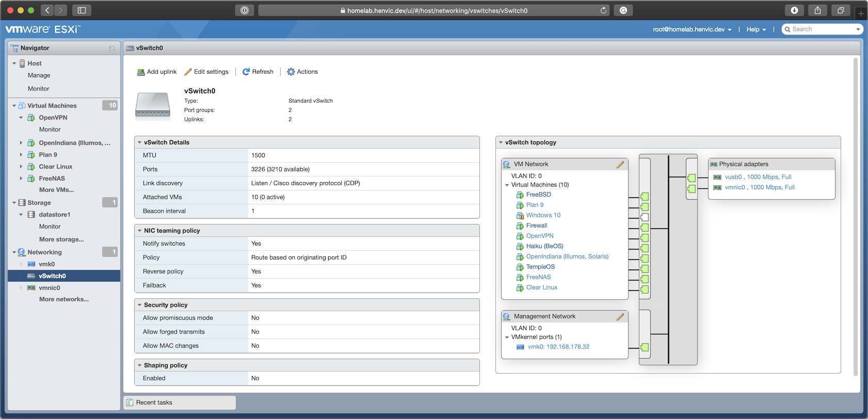Open the Help menu
Image resolution: width=868 pixels, height=419 pixels.
(x=756, y=29)
